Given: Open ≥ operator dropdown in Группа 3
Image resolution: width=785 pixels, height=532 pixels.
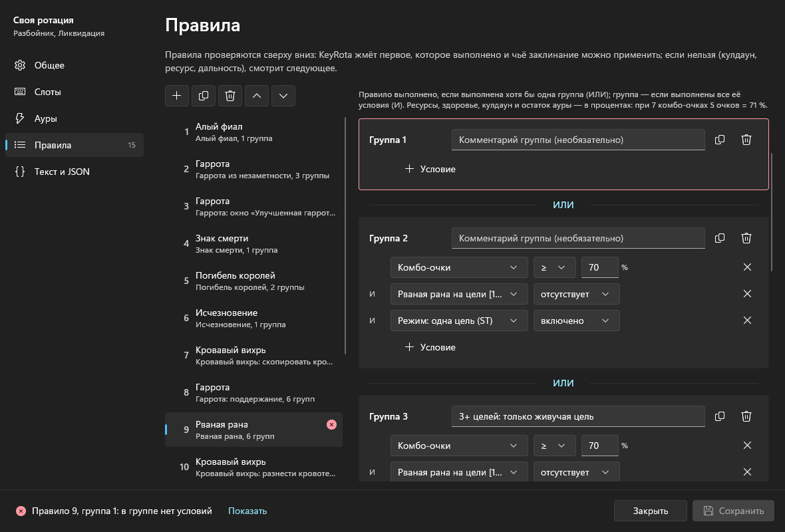Looking at the screenshot, I should coord(554,446).
